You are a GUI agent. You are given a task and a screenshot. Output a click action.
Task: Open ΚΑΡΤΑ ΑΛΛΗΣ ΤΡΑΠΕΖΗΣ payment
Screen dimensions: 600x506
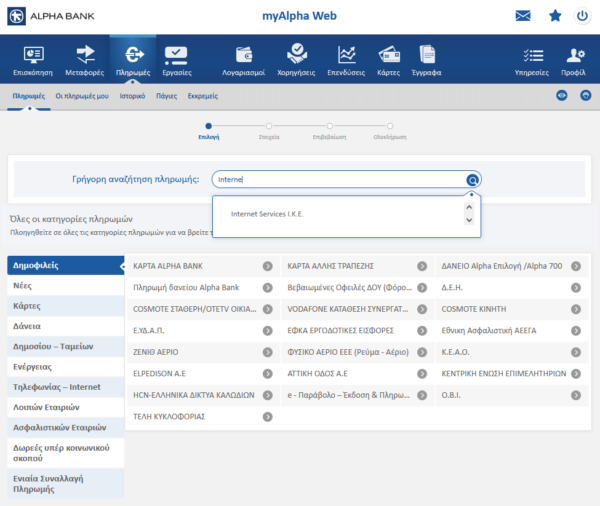(x=357, y=266)
